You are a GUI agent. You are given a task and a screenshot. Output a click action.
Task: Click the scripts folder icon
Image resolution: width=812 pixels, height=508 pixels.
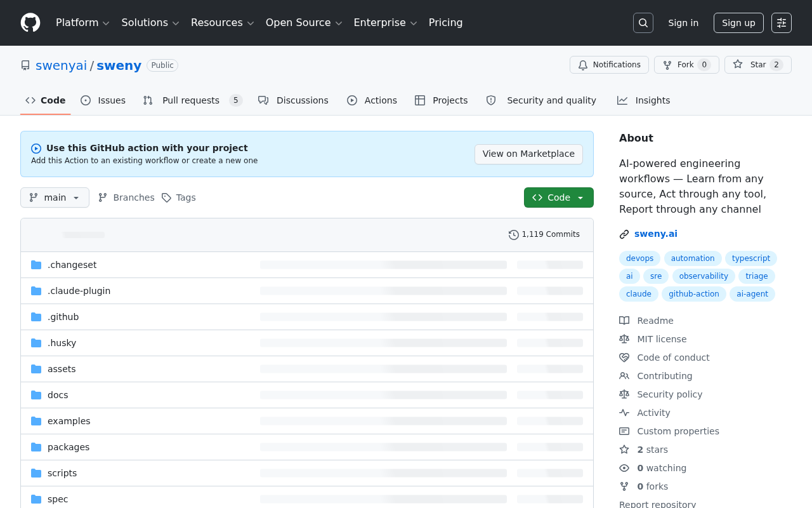tap(36, 473)
